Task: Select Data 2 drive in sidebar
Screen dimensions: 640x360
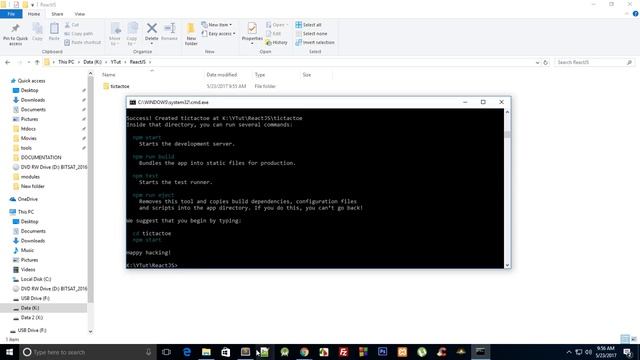Action: tap(31, 318)
